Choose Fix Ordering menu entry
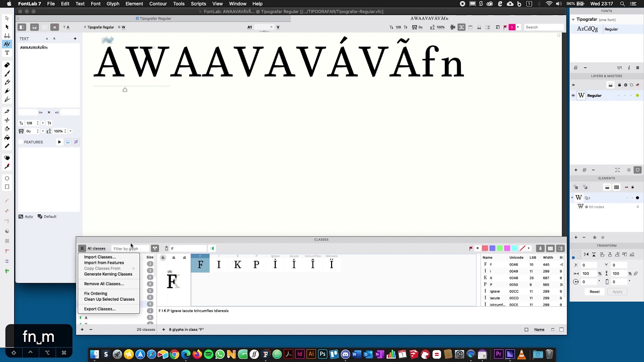644x362 pixels. click(x=96, y=294)
